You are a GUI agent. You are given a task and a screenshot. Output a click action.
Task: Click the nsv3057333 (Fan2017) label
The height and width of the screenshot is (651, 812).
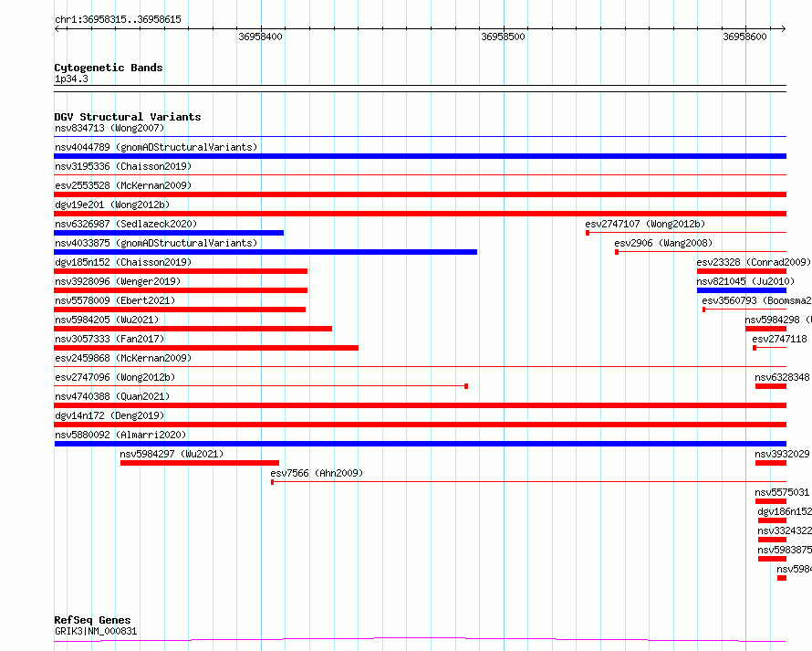click(x=109, y=339)
